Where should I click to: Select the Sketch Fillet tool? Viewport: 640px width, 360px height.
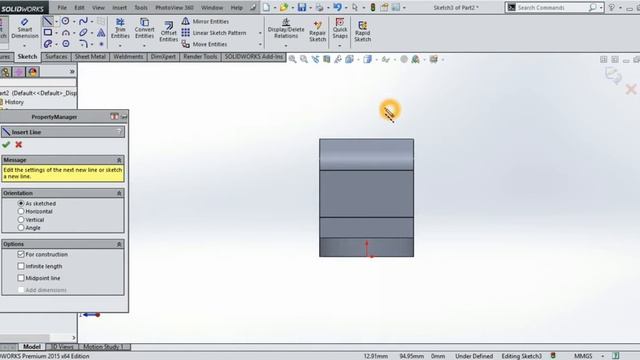[x=83, y=44]
